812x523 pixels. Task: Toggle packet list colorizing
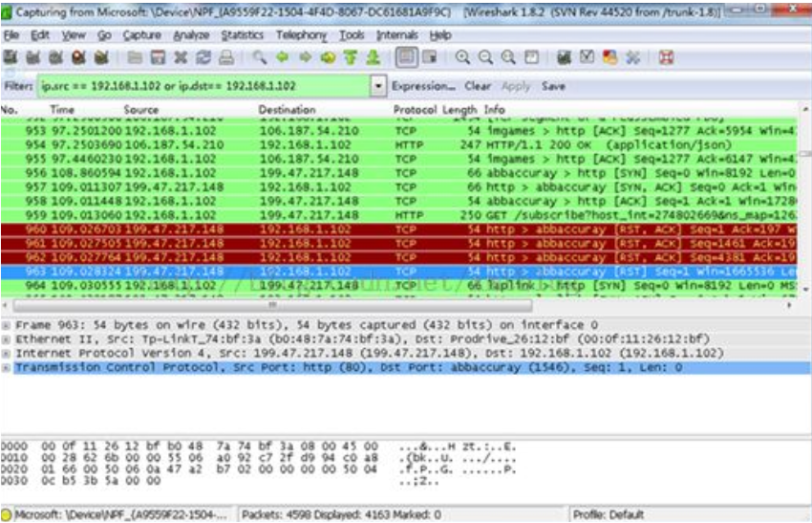tap(407, 57)
